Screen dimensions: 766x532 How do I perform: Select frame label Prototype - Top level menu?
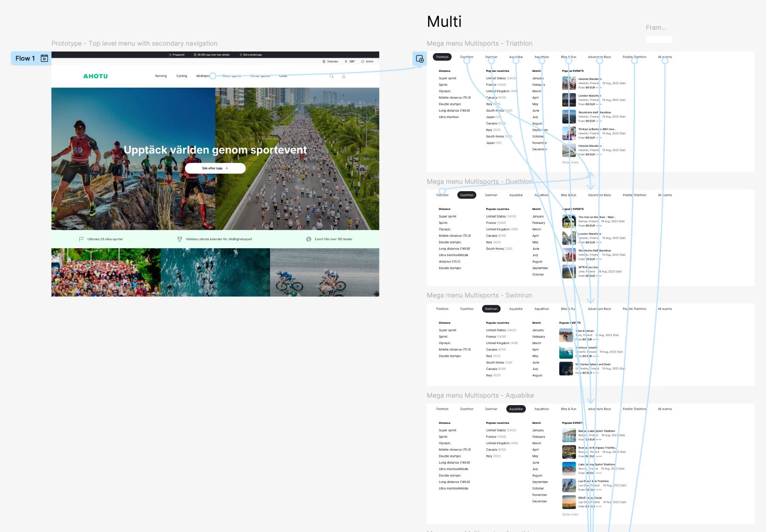[x=134, y=44]
